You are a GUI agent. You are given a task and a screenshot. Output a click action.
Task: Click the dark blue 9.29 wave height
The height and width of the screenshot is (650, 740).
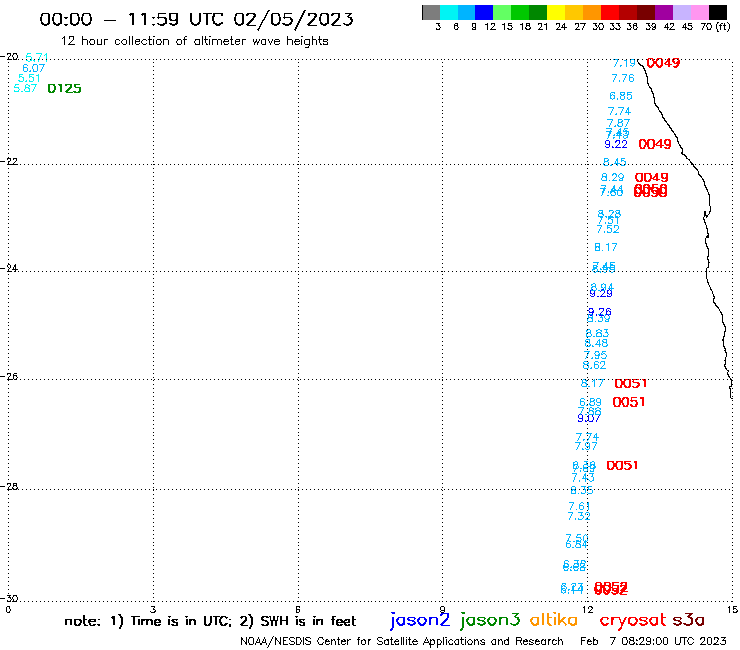[x=601, y=294]
